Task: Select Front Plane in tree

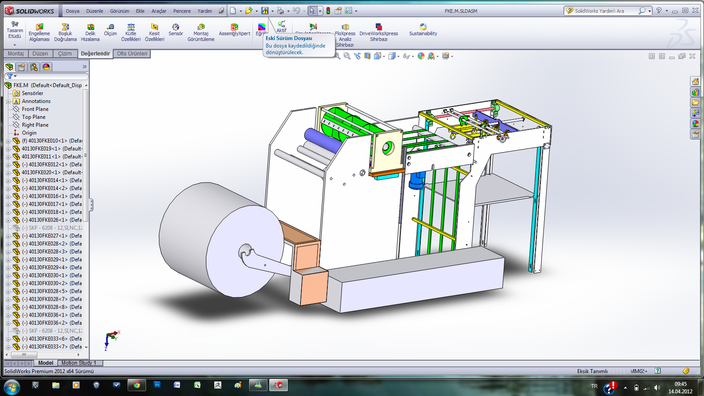Action: point(35,109)
